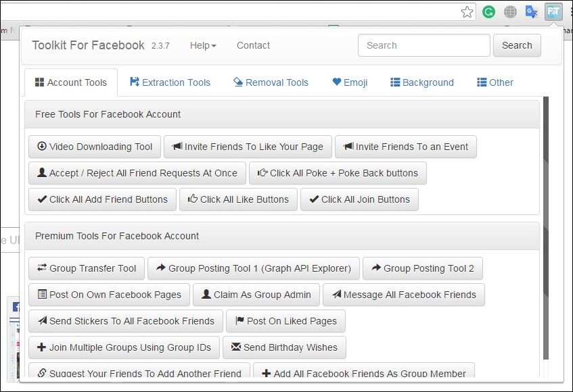Launch Click All Like Buttons tool
This screenshot has height=392, width=573.
[x=238, y=199]
